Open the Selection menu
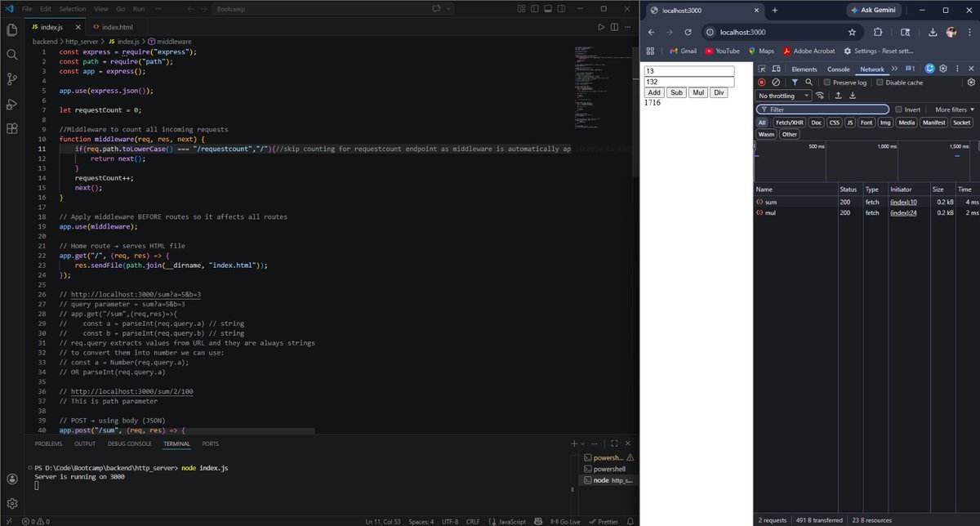This screenshot has width=980, height=526. [x=72, y=8]
